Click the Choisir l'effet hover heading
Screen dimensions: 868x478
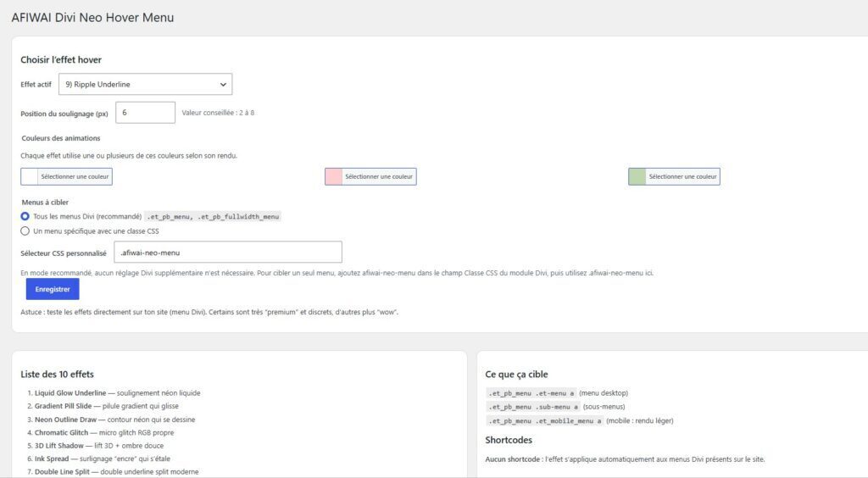[61, 59]
